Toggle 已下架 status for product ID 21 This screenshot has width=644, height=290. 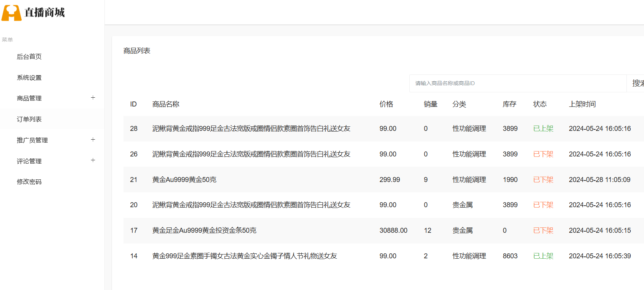pyautogui.click(x=543, y=180)
